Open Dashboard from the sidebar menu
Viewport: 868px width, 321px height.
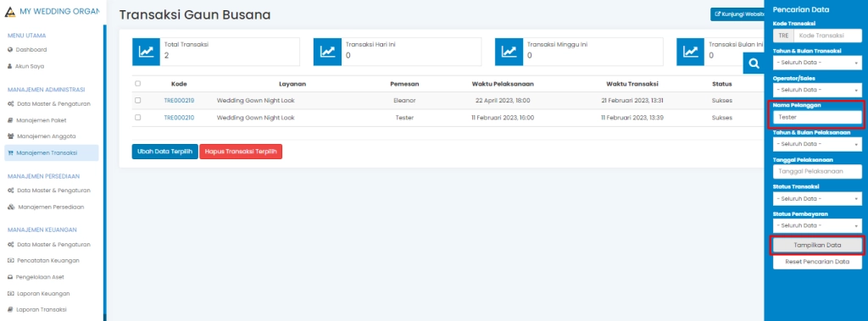pyautogui.click(x=52, y=50)
